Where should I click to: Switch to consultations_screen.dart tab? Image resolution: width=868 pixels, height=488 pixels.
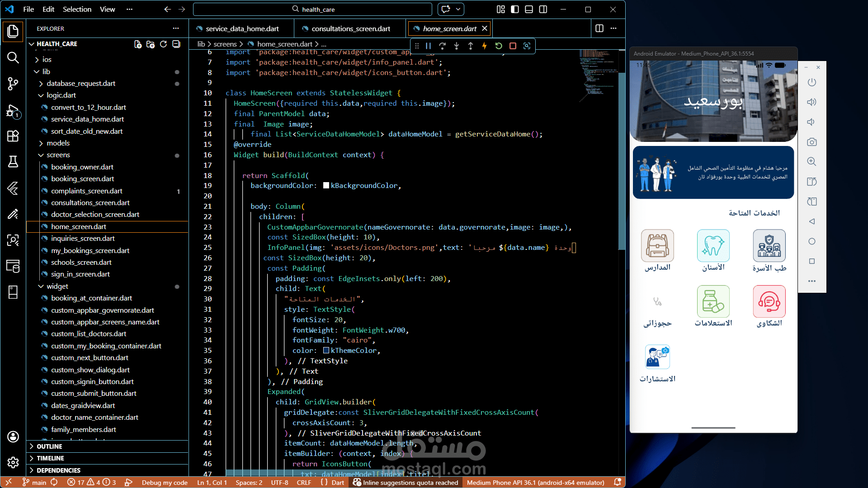tap(350, 28)
